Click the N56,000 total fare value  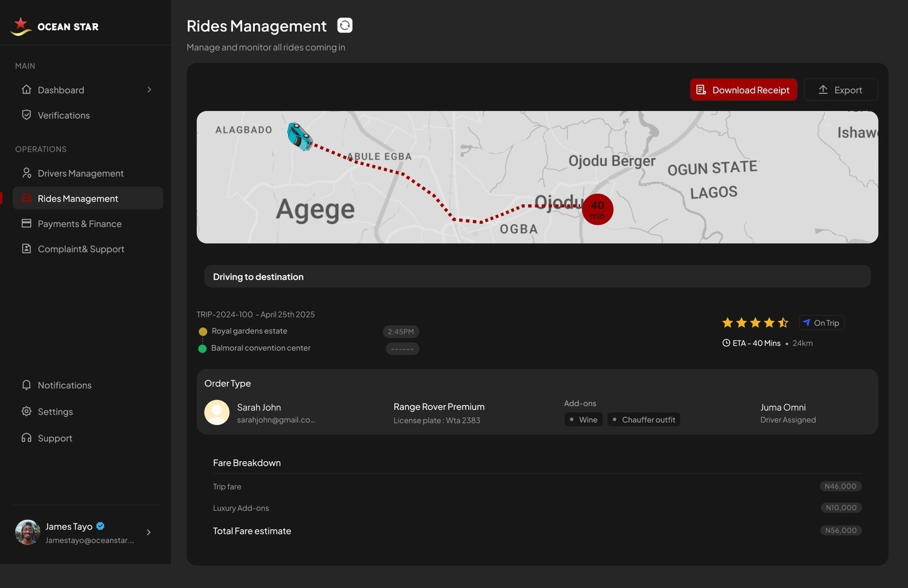pos(841,530)
